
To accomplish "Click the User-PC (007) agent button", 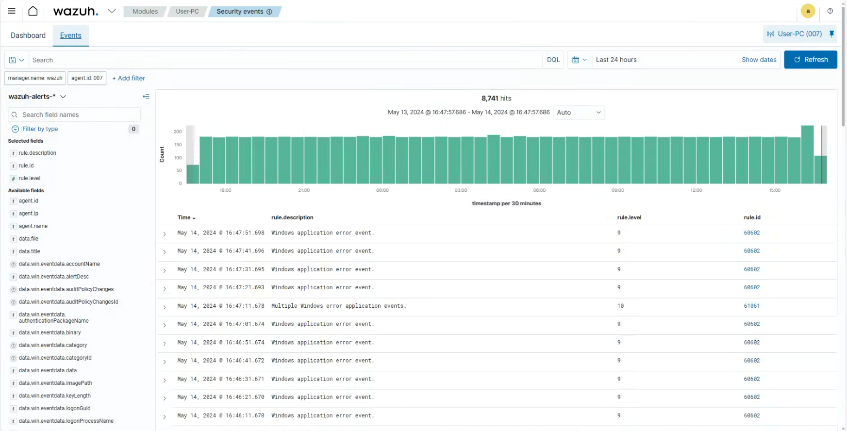I will (x=794, y=33).
